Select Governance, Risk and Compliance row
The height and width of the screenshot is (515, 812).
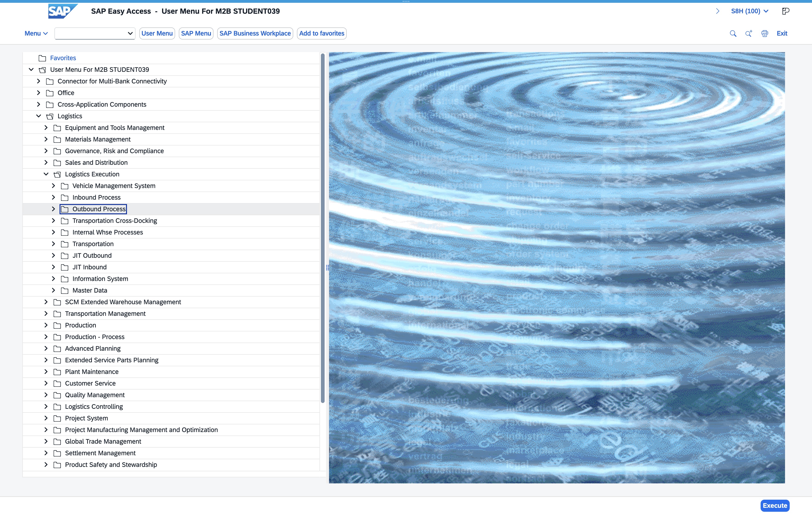tap(171, 151)
